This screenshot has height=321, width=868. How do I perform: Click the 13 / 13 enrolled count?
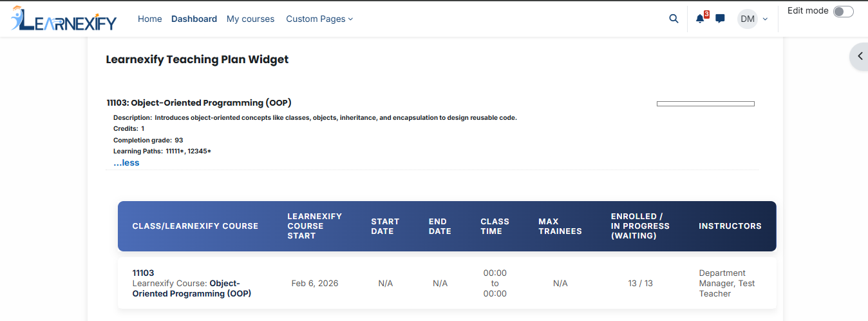click(641, 283)
